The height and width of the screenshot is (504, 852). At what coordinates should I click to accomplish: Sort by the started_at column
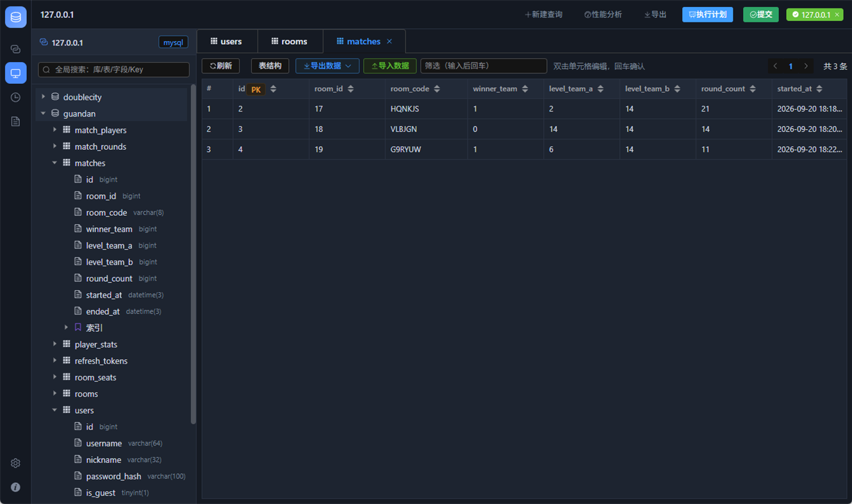coord(819,89)
